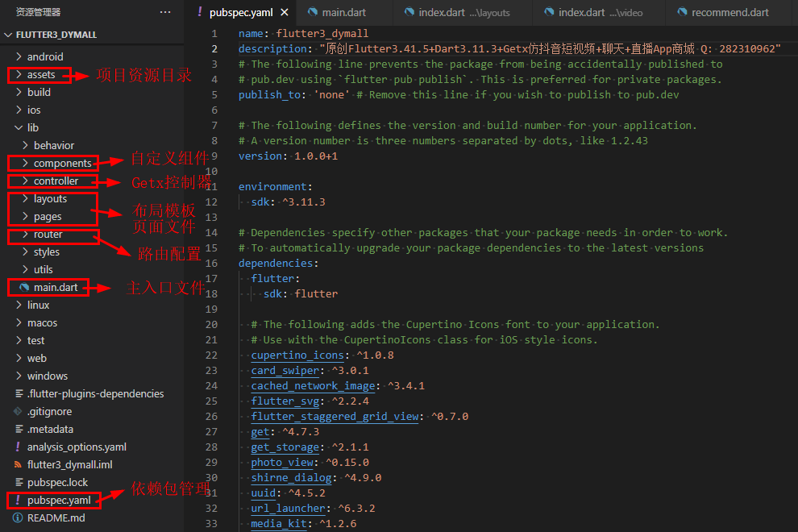Open main.dart from the file tree
798x532 pixels.
click(x=56, y=287)
